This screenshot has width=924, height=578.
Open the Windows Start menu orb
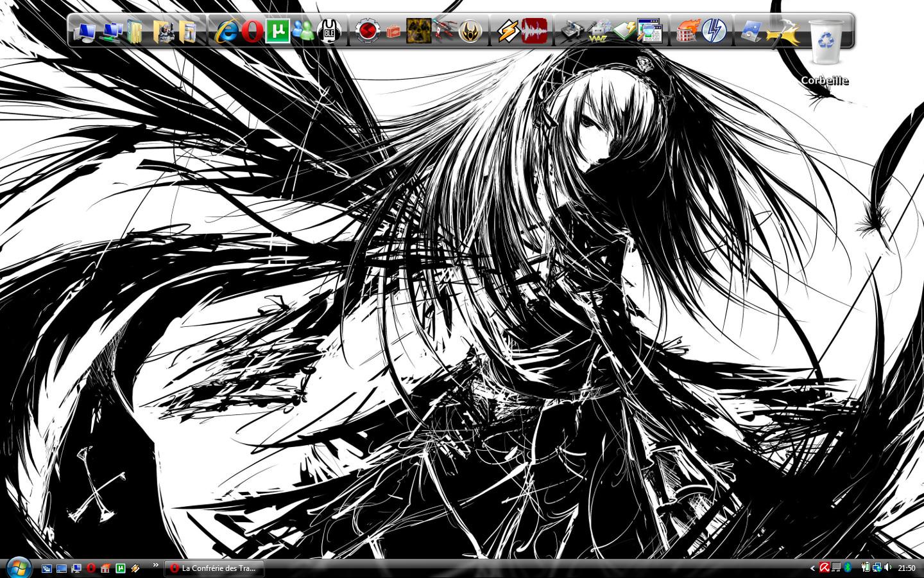[18, 567]
